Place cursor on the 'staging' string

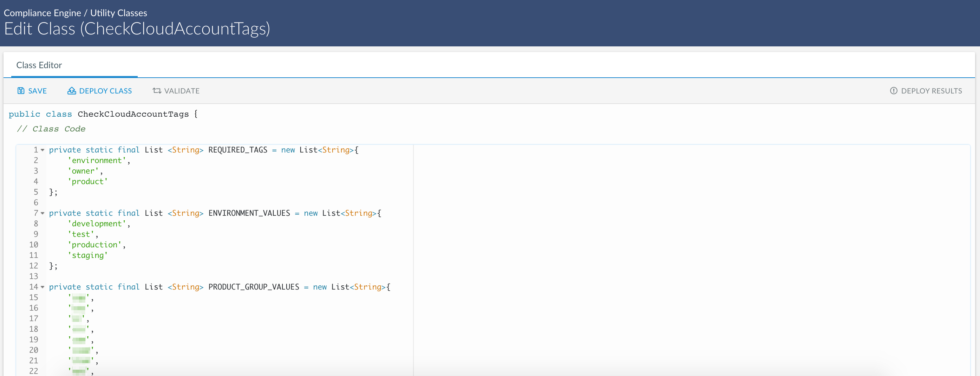[x=87, y=255]
